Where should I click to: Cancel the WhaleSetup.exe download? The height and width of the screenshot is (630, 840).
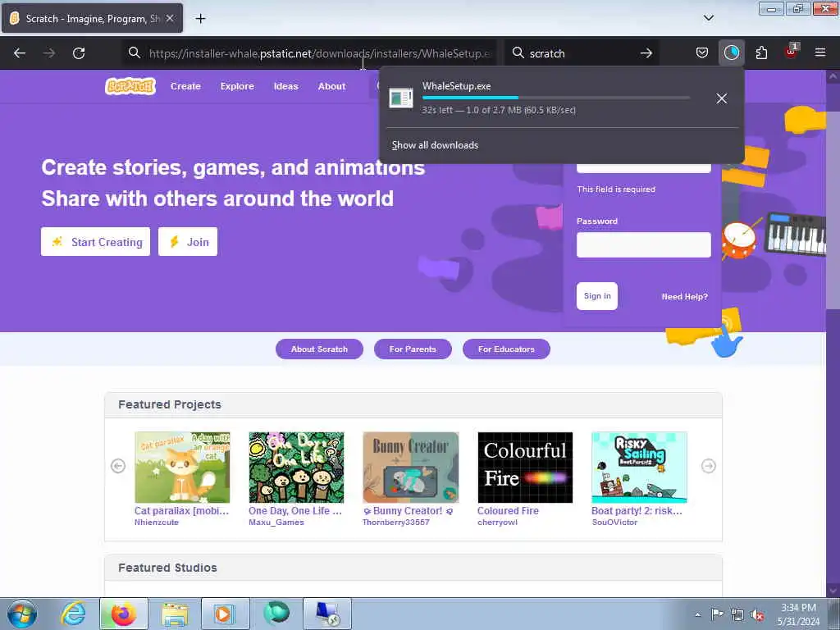pos(722,98)
